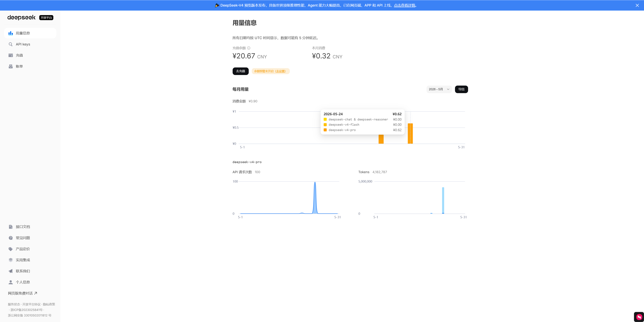
Task: Click the tall orange 05-24 spending bar
Action: (x=410, y=134)
